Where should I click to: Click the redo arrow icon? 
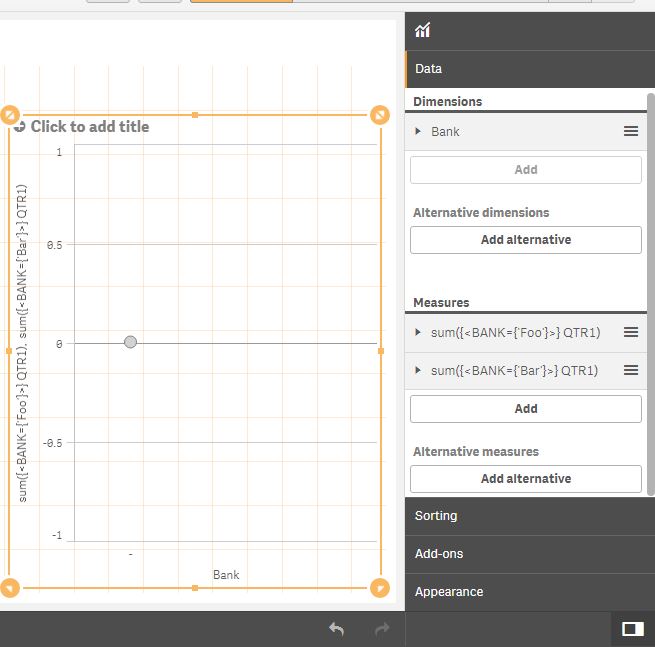(x=382, y=629)
